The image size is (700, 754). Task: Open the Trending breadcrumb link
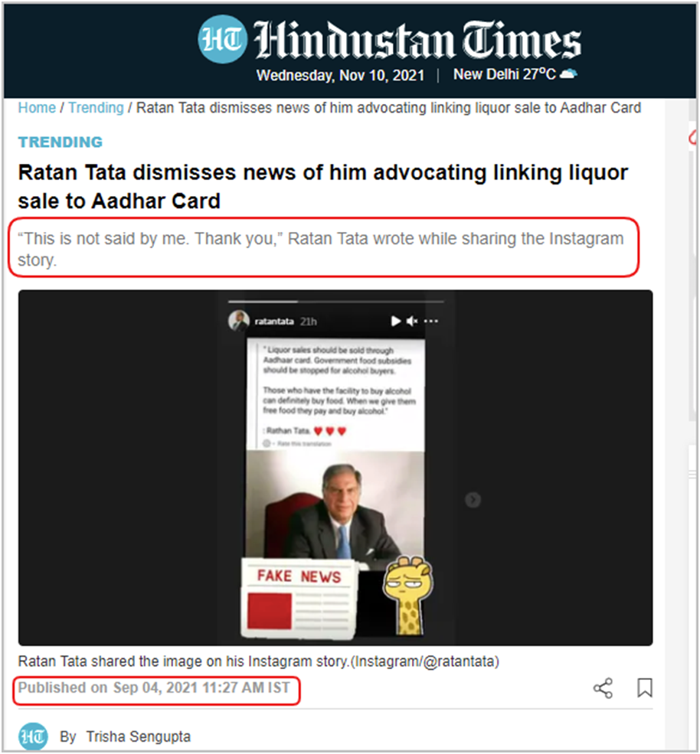[x=96, y=108]
